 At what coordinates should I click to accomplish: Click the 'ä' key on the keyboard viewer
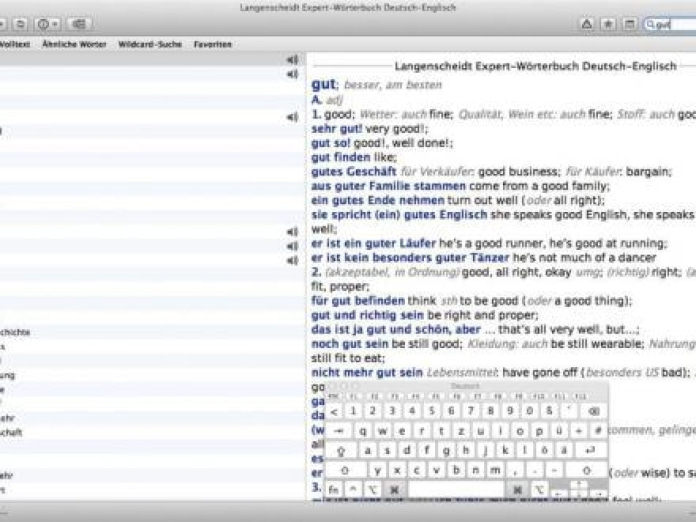click(x=564, y=451)
